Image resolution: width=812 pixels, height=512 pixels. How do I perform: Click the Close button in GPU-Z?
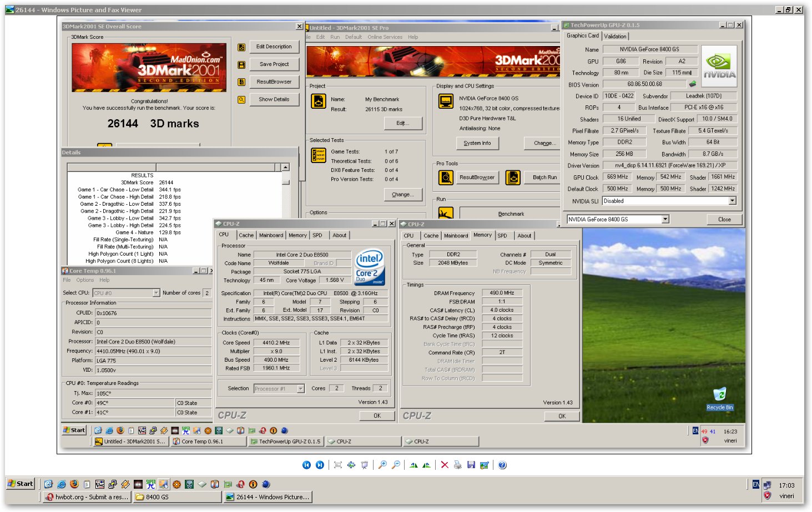click(724, 219)
